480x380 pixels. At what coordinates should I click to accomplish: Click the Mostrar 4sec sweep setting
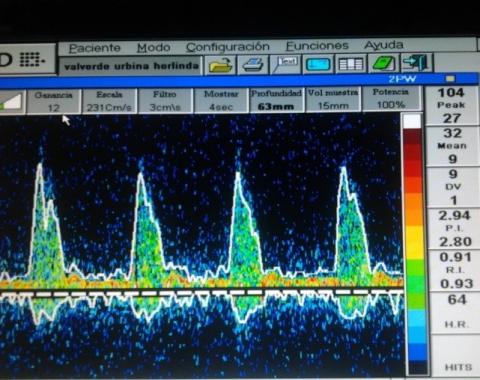point(221,100)
